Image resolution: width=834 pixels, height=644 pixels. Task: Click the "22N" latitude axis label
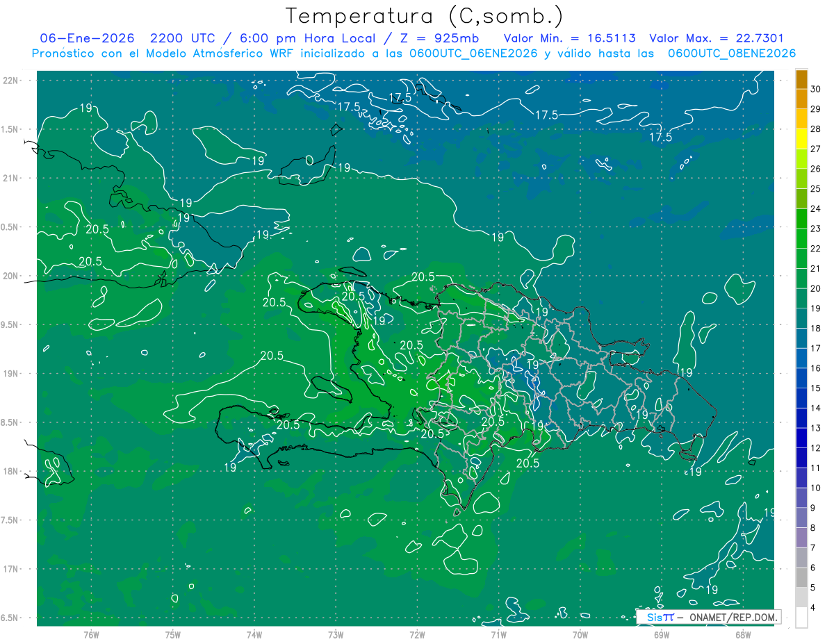(11, 81)
